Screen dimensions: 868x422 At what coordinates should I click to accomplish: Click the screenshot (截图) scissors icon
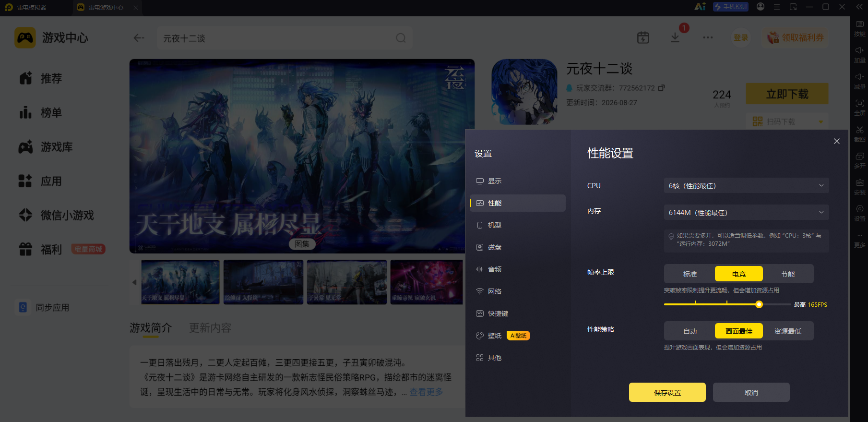click(x=859, y=130)
